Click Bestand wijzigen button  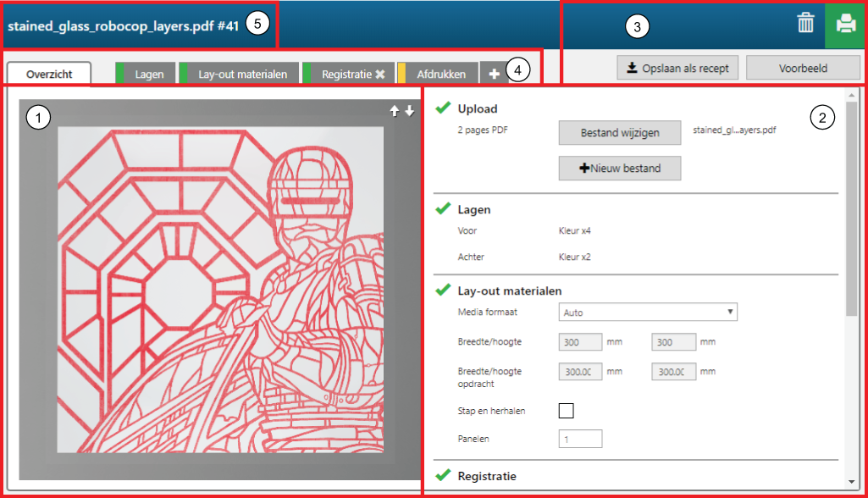pyautogui.click(x=620, y=133)
